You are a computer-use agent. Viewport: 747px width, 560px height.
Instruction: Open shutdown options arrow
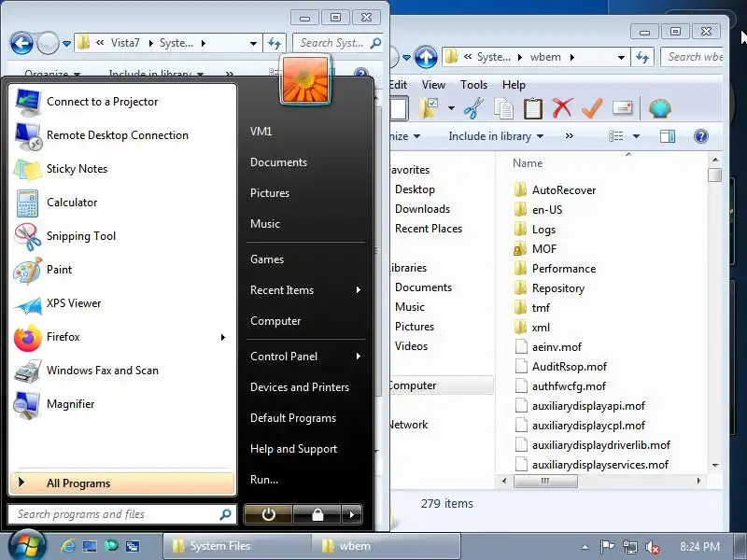coord(352,514)
